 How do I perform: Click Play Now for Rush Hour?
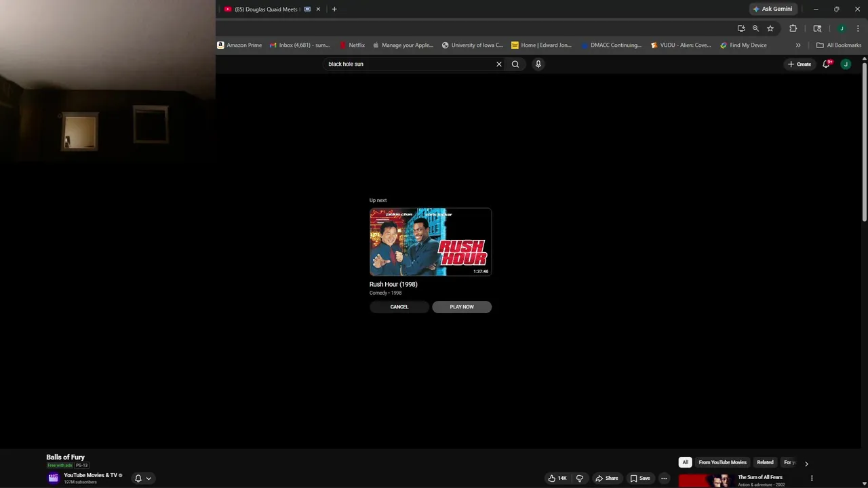click(x=462, y=307)
